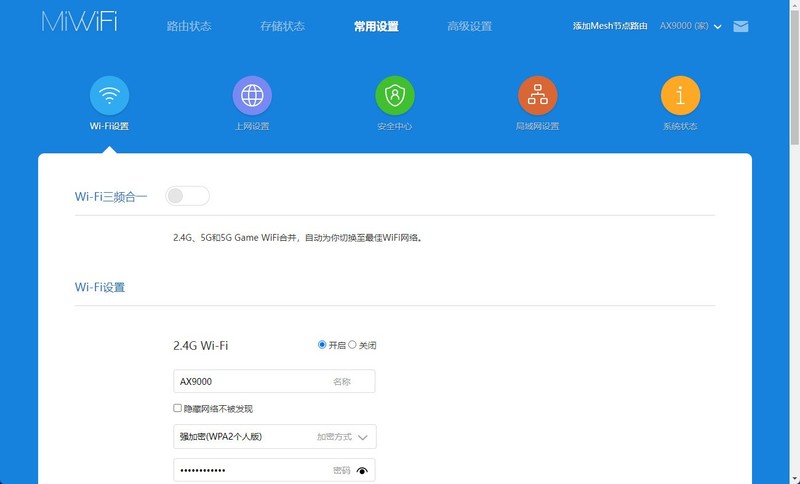
Task: Click the Wi-Fi三频合一 label
Action: tap(111, 196)
